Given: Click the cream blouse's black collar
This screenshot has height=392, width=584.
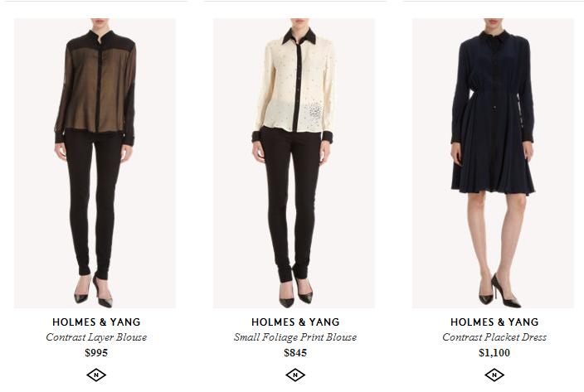Looking at the screenshot, I should pos(299,36).
